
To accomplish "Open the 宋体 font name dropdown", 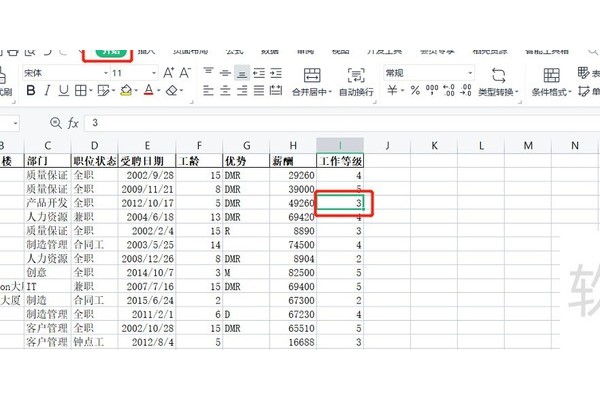I will pos(106,73).
